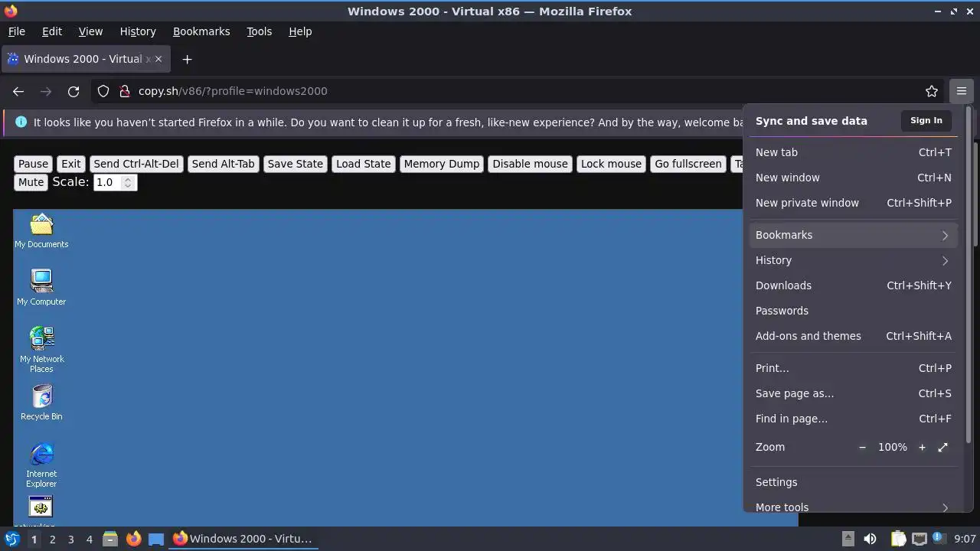Click the network tray icon
The width and height of the screenshot is (980, 551).
tap(919, 539)
